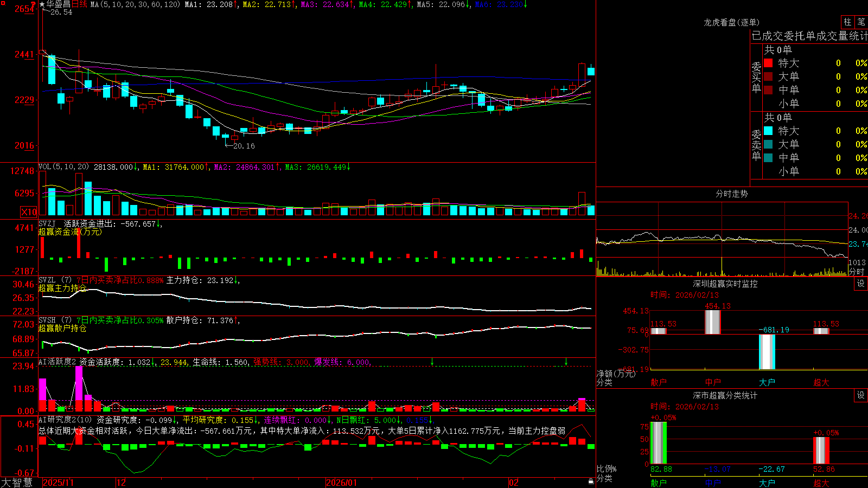Click the AI研究度2(10) indicator name
This screenshot has height=488, width=868.
(65, 420)
